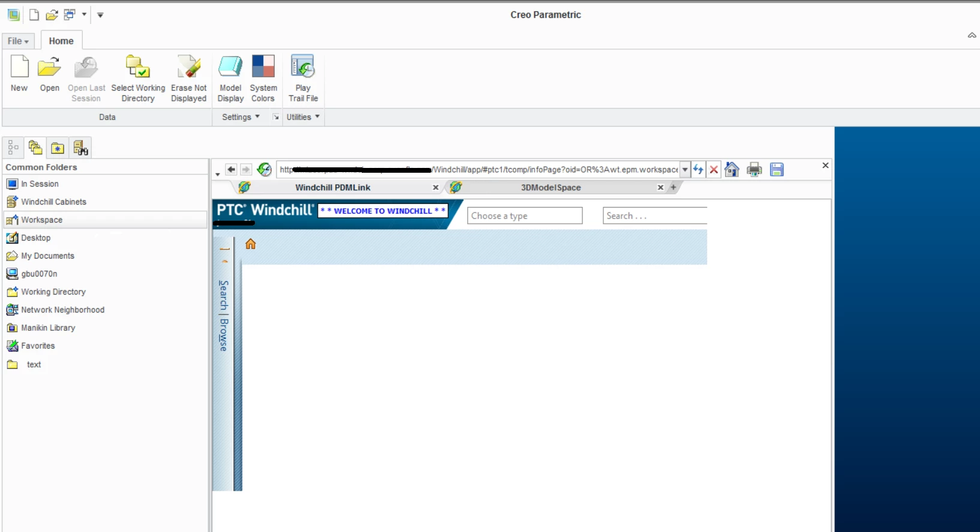The height and width of the screenshot is (532, 980).
Task: Expand the Settings group dropdown
Action: click(241, 117)
